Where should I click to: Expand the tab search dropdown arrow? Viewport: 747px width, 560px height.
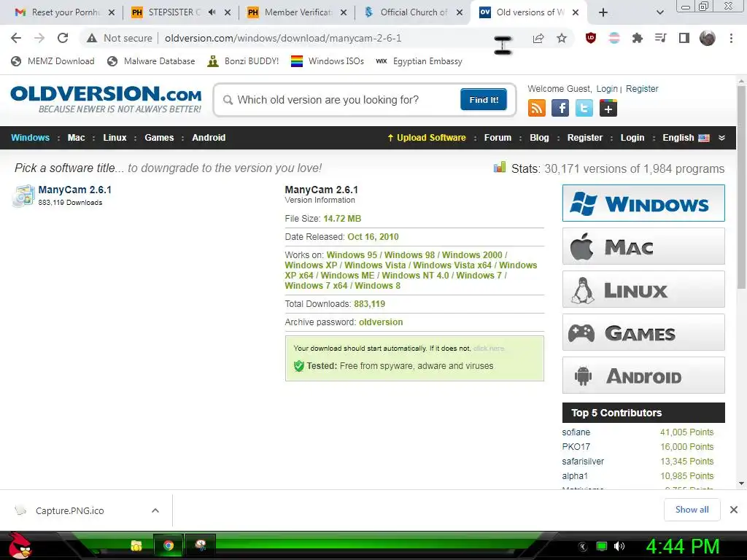[x=659, y=12]
